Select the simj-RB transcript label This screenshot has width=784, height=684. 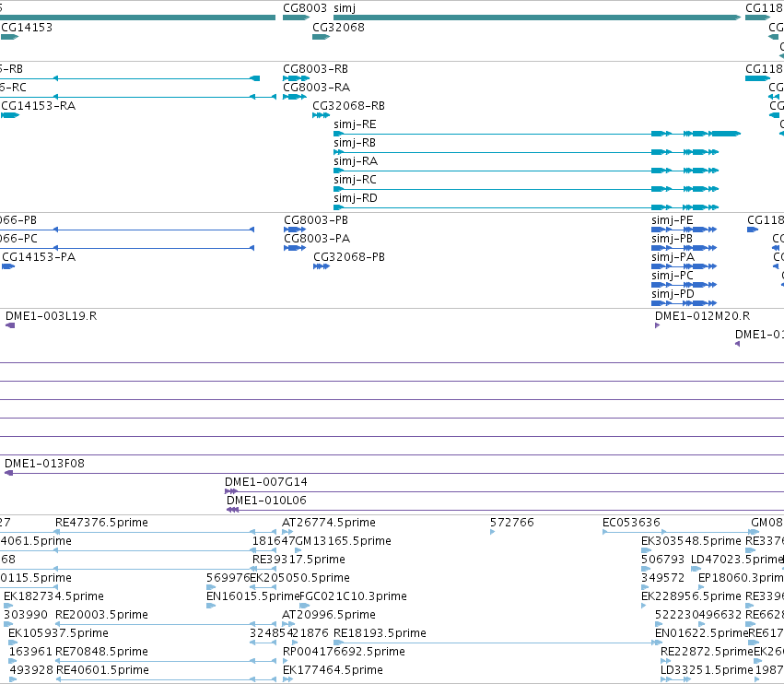coord(355,143)
